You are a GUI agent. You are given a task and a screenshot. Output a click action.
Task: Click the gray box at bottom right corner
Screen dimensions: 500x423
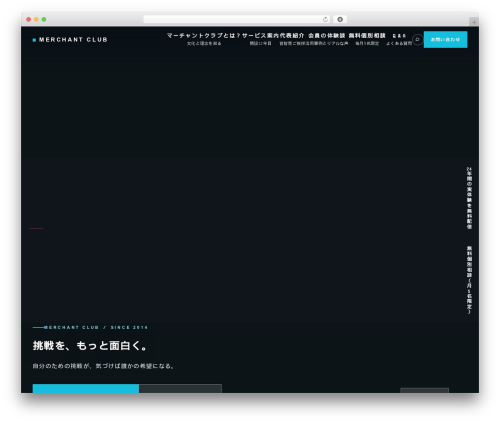[424, 390]
